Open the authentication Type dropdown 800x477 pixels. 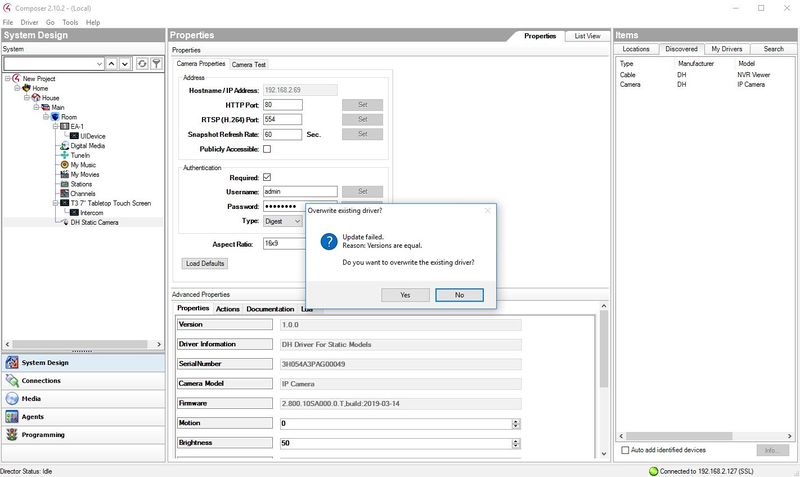[x=283, y=221]
